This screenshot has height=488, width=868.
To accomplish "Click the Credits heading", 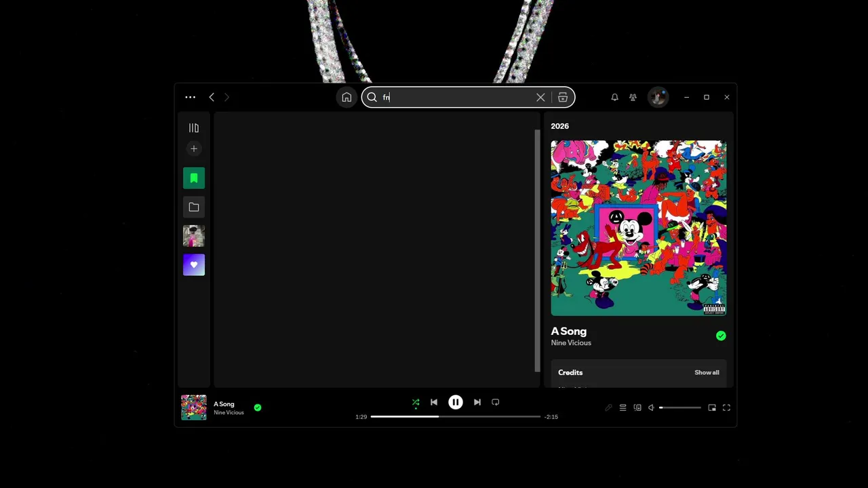I will point(570,372).
